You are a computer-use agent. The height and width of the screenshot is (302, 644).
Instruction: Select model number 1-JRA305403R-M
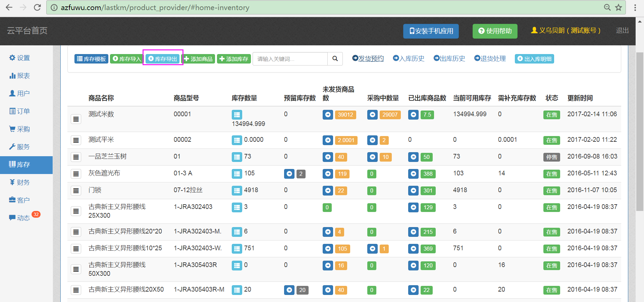[x=199, y=289]
